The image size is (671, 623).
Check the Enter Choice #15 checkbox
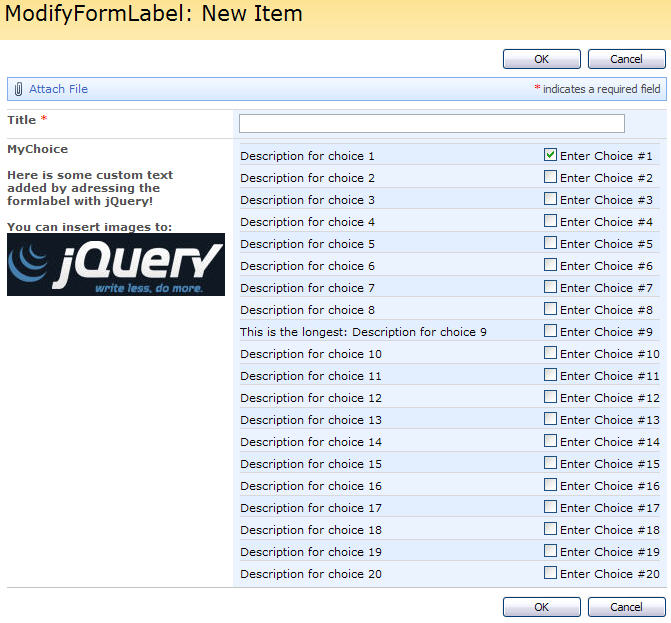coord(550,463)
